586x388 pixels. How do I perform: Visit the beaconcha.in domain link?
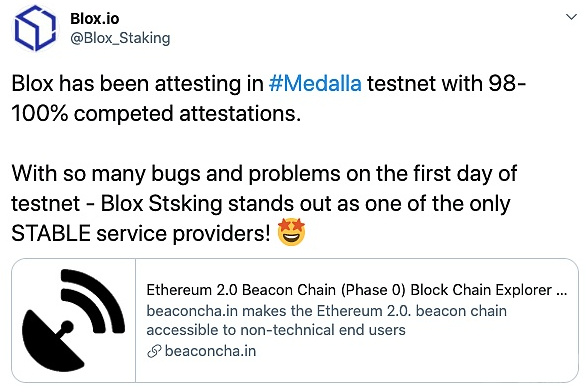pos(210,351)
